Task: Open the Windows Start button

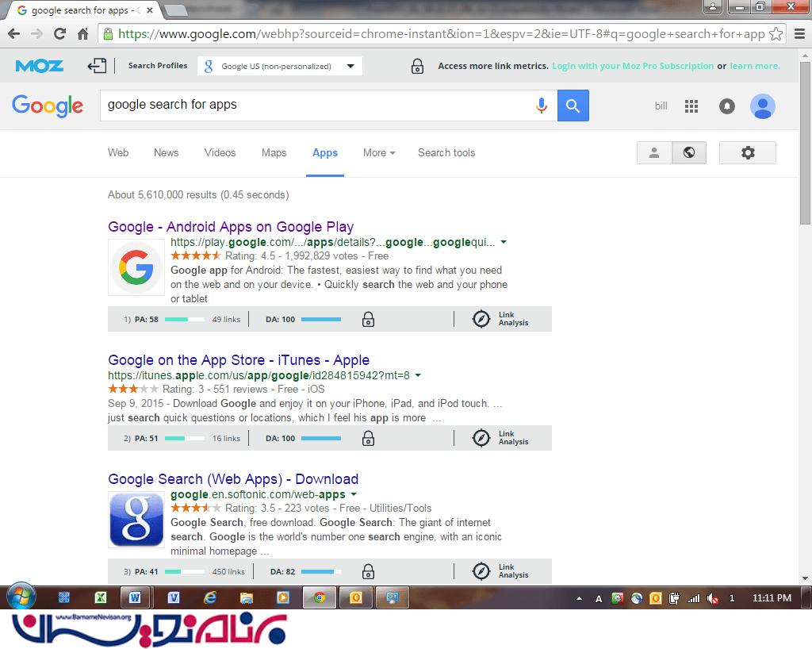Action: (x=21, y=597)
